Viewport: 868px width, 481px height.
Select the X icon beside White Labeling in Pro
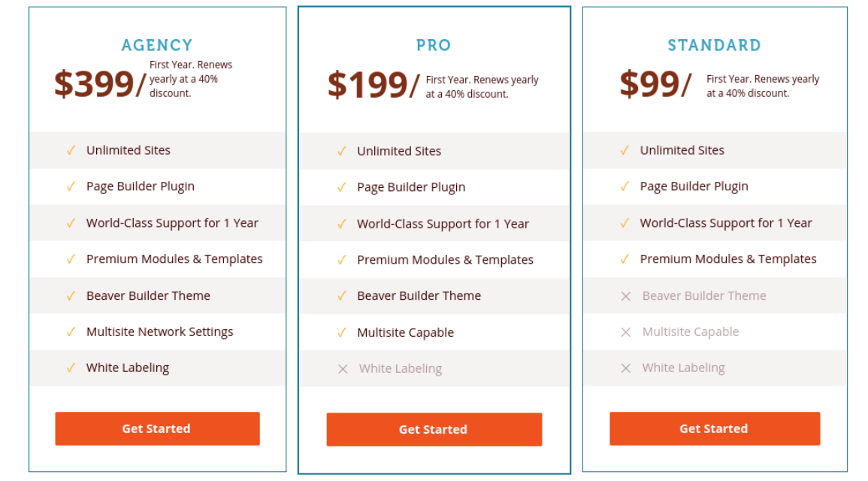[342, 368]
